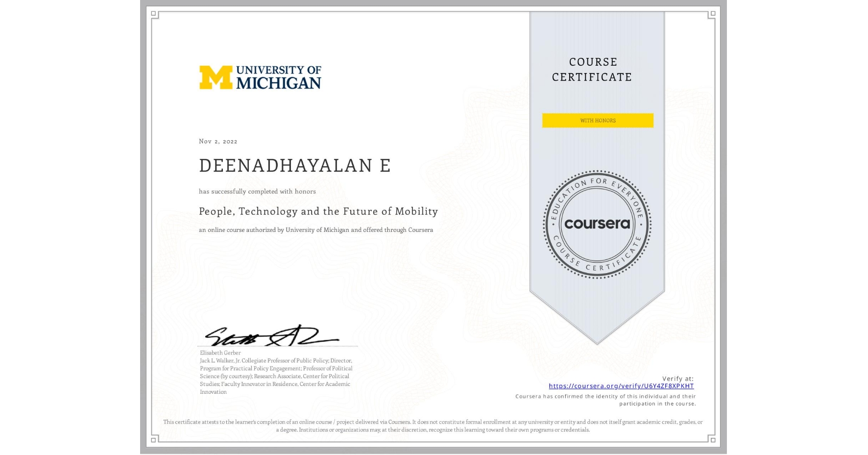Click the disclaimer text 'This certificate attests'
The width and height of the screenshot is (868, 455).
[433, 426]
